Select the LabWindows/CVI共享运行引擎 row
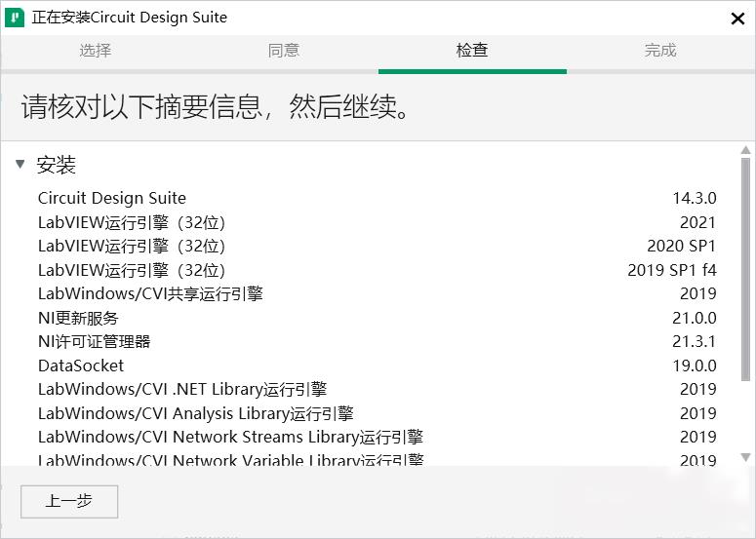The image size is (756, 539). coord(378,293)
